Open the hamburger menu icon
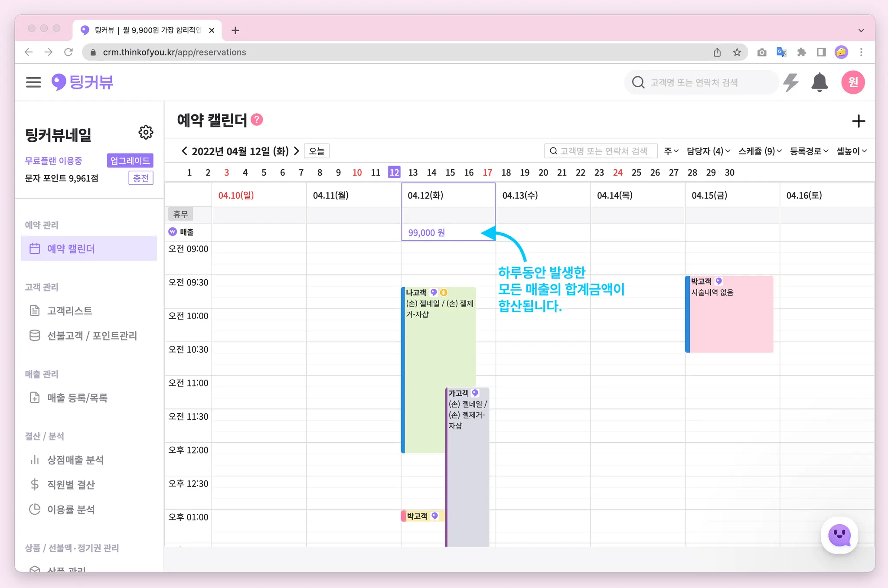This screenshot has width=888, height=588. 33,82
